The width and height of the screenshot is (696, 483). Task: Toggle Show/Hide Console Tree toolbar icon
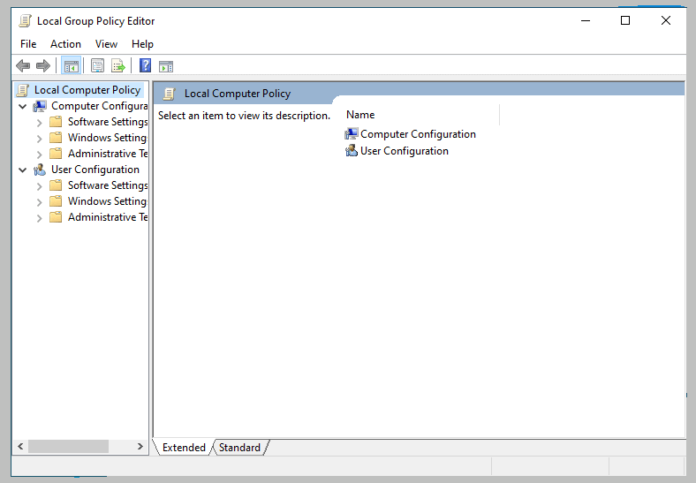(71, 66)
